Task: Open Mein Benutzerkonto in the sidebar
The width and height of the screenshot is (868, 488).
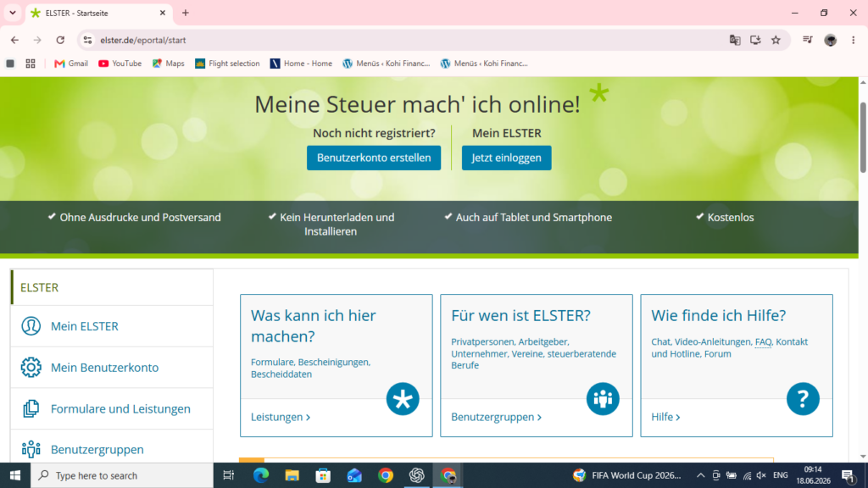Action: [x=113, y=368]
